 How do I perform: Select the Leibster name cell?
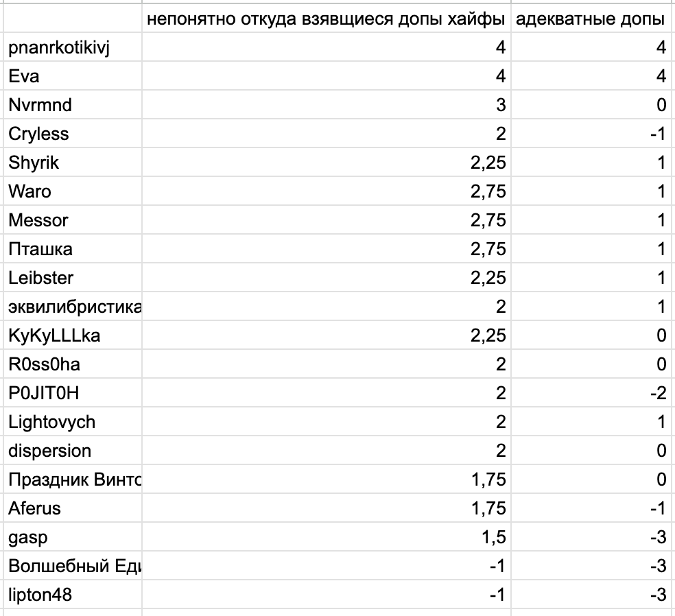click(72, 278)
